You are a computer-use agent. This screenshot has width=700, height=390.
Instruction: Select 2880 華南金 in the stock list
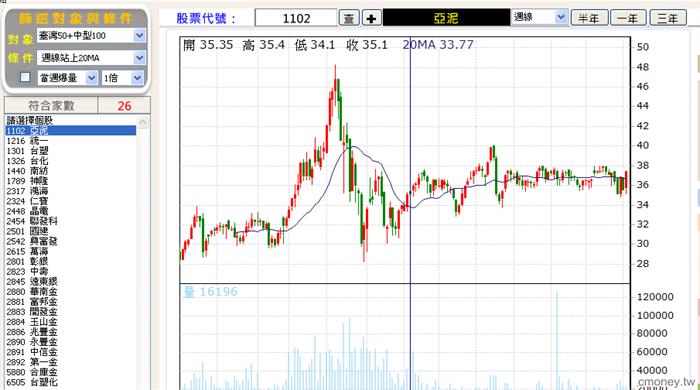[x=71, y=291]
